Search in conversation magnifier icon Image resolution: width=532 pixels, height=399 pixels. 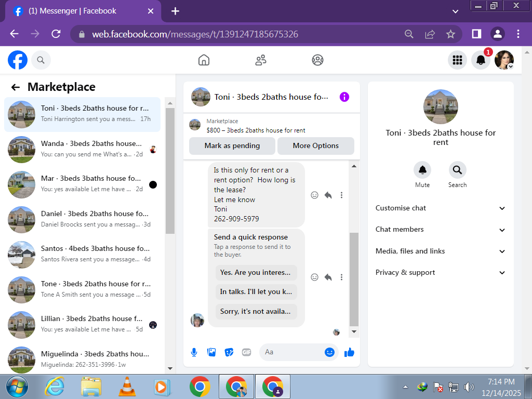click(x=457, y=170)
